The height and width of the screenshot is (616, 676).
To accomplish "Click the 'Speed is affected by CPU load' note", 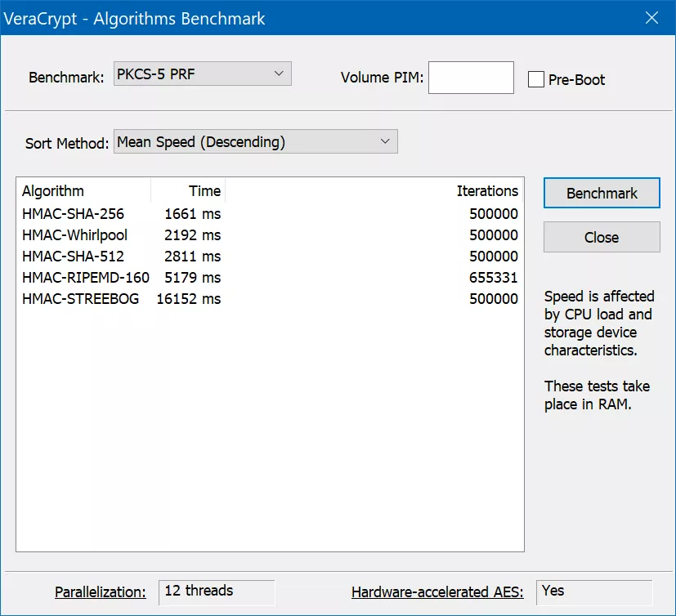I will click(x=599, y=323).
